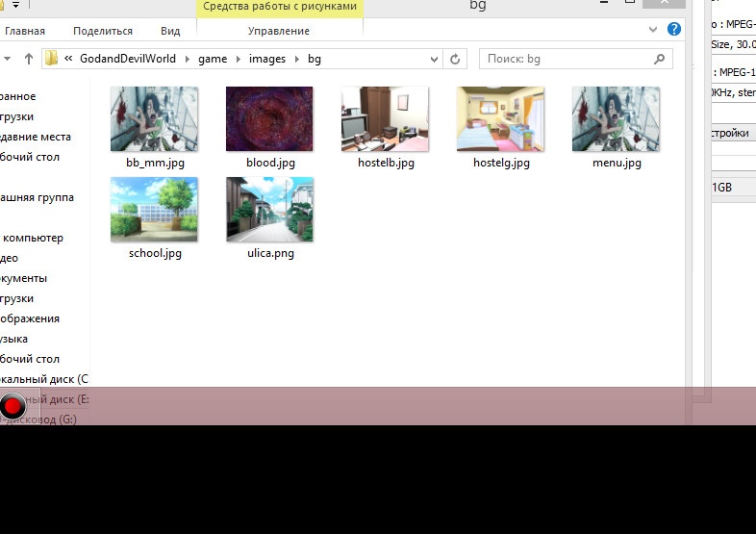The width and height of the screenshot is (756, 534).
Task: Refresh the bg folder view
Action: 455,59
